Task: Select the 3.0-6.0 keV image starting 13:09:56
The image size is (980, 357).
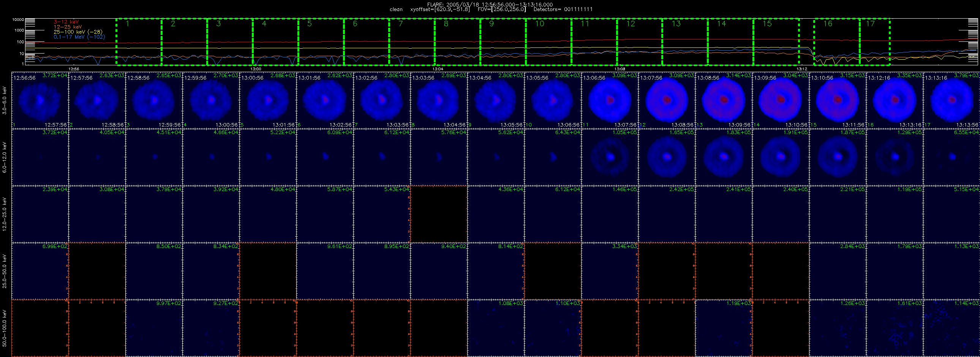Action: point(781,100)
